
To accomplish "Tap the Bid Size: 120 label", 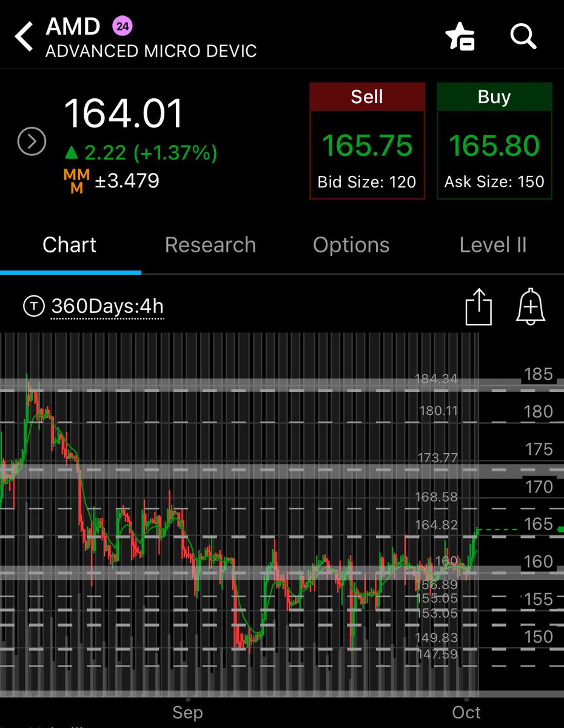I will coord(367,182).
